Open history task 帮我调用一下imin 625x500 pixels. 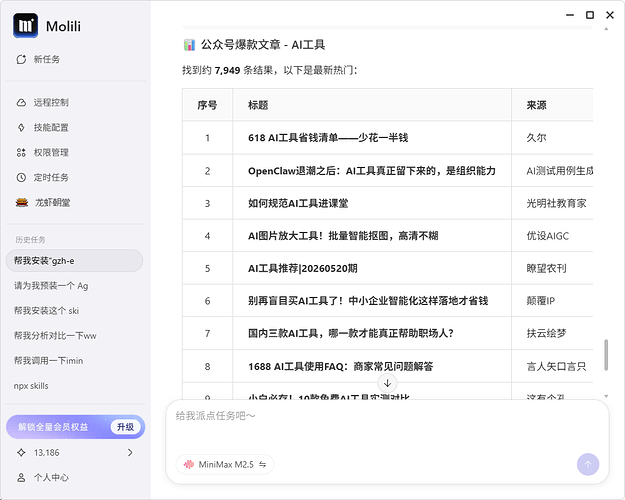tap(48, 361)
